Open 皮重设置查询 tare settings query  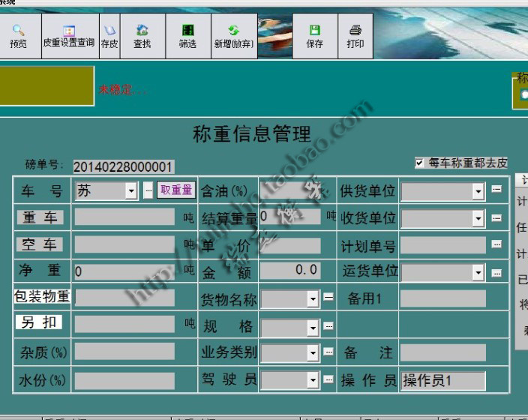point(68,36)
